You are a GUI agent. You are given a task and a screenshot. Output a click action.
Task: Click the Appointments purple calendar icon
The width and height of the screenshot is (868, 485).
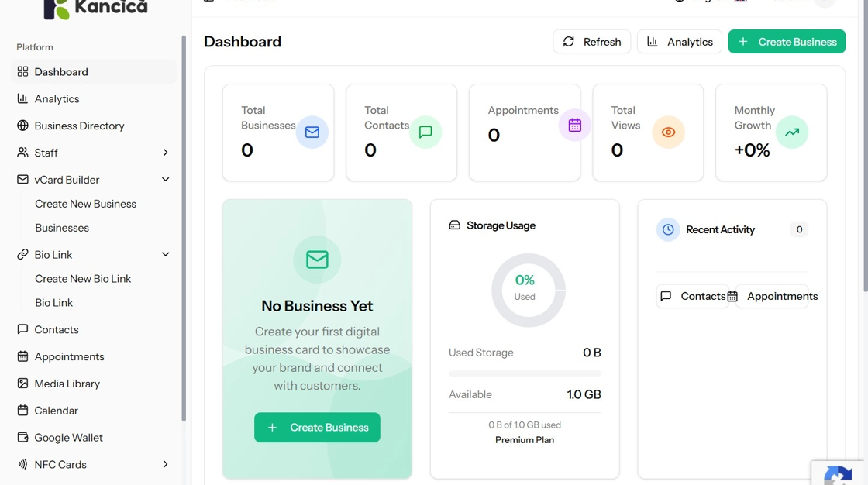(x=574, y=126)
